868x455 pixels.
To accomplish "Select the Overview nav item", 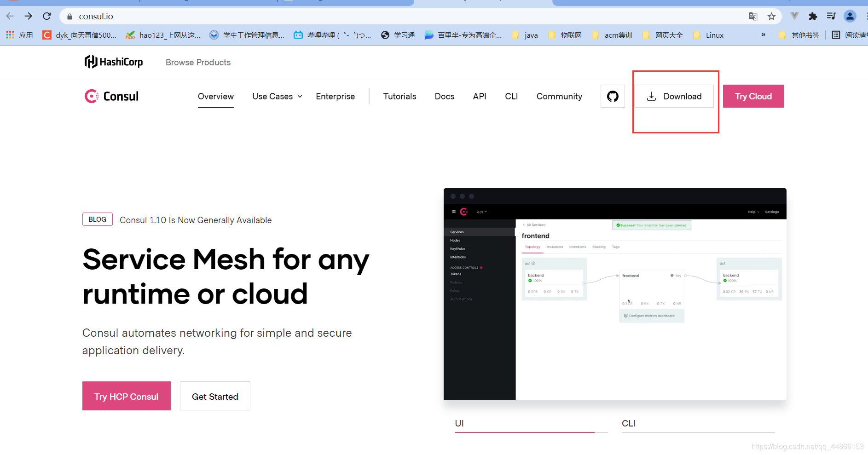I will [x=216, y=96].
